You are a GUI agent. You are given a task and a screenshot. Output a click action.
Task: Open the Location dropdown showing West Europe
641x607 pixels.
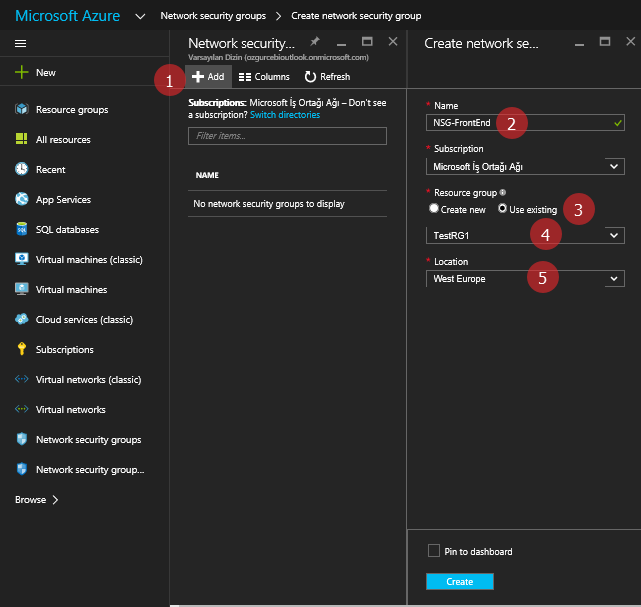click(x=525, y=279)
